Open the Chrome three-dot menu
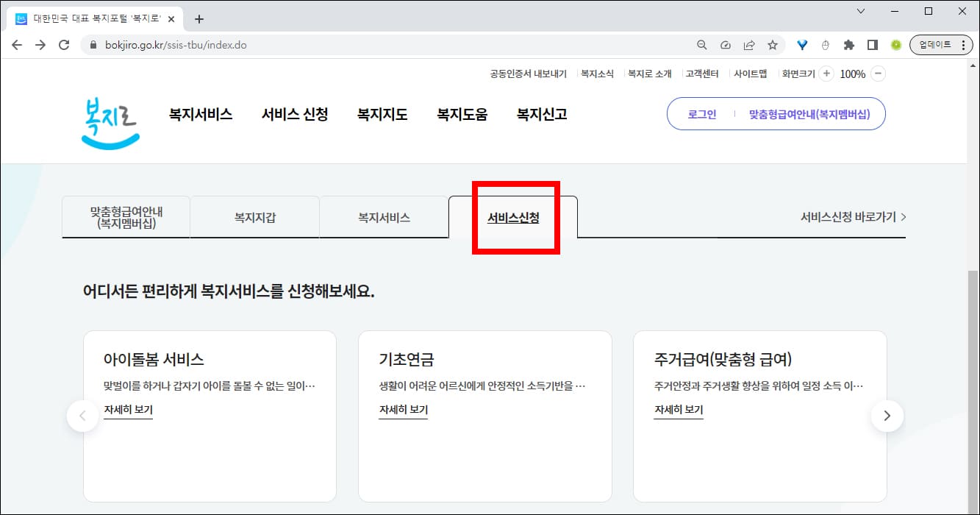980x515 pixels. tap(962, 44)
